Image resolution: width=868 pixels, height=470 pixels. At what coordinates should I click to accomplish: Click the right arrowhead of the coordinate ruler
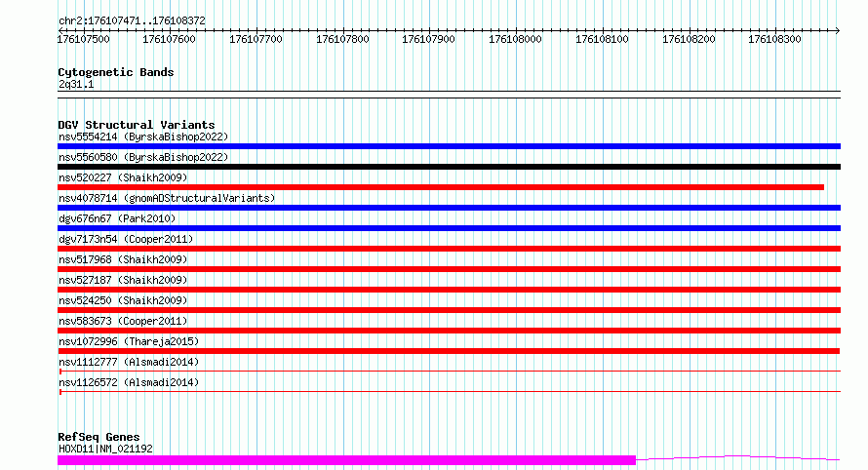838,30
